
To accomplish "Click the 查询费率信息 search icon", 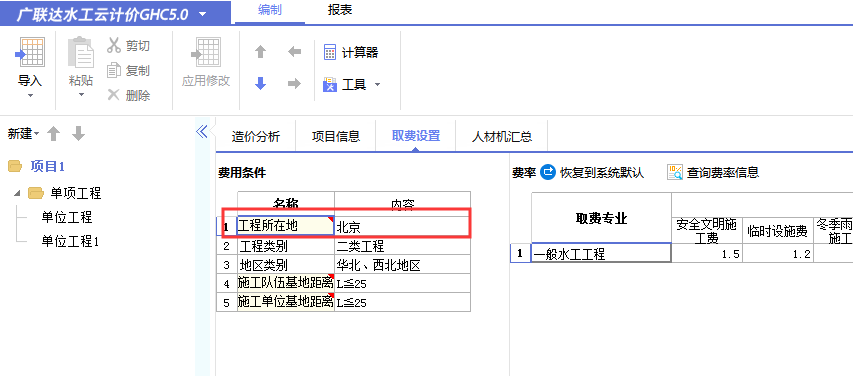I will coord(675,173).
